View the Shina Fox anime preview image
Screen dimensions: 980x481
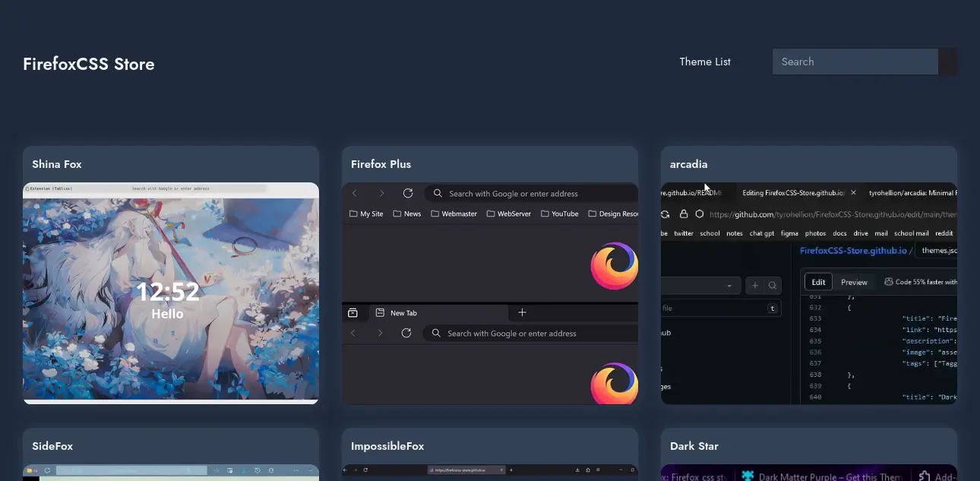171,293
